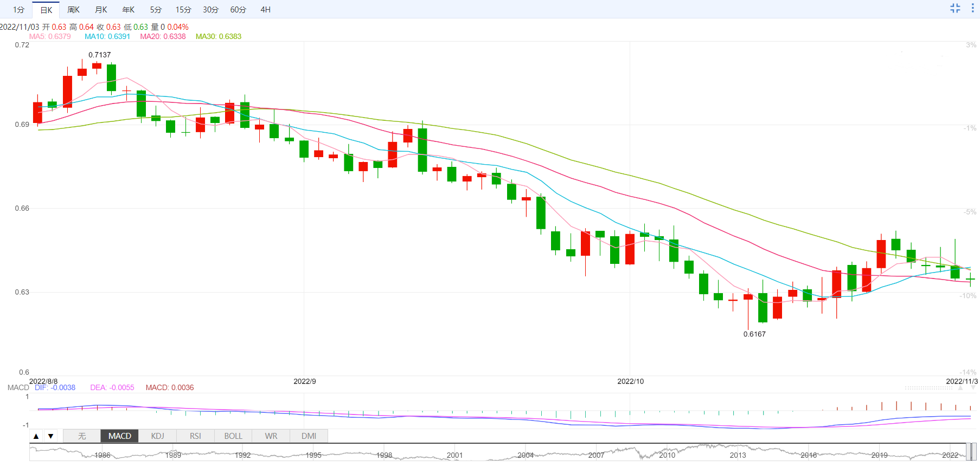Select the 无 (none) indicator option

coord(82,436)
